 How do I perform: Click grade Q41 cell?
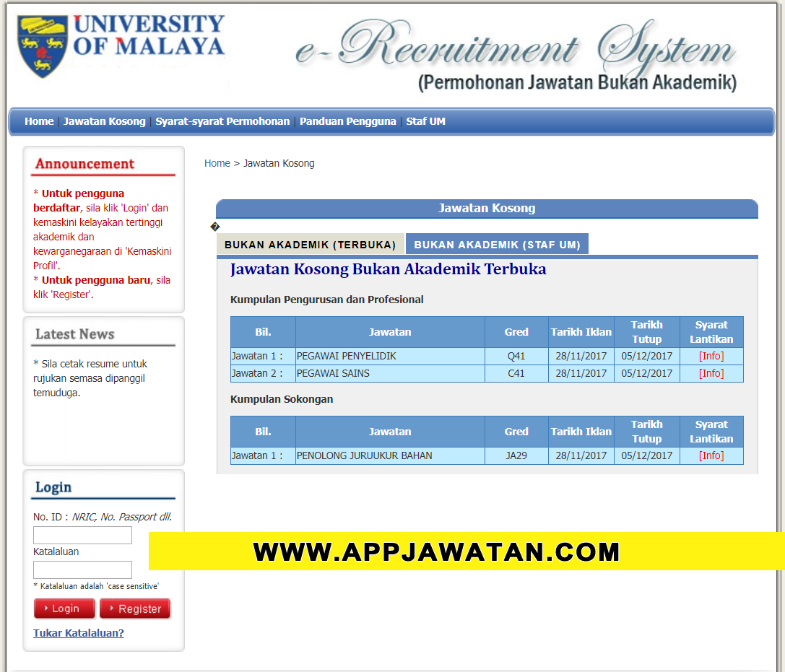(x=516, y=357)
